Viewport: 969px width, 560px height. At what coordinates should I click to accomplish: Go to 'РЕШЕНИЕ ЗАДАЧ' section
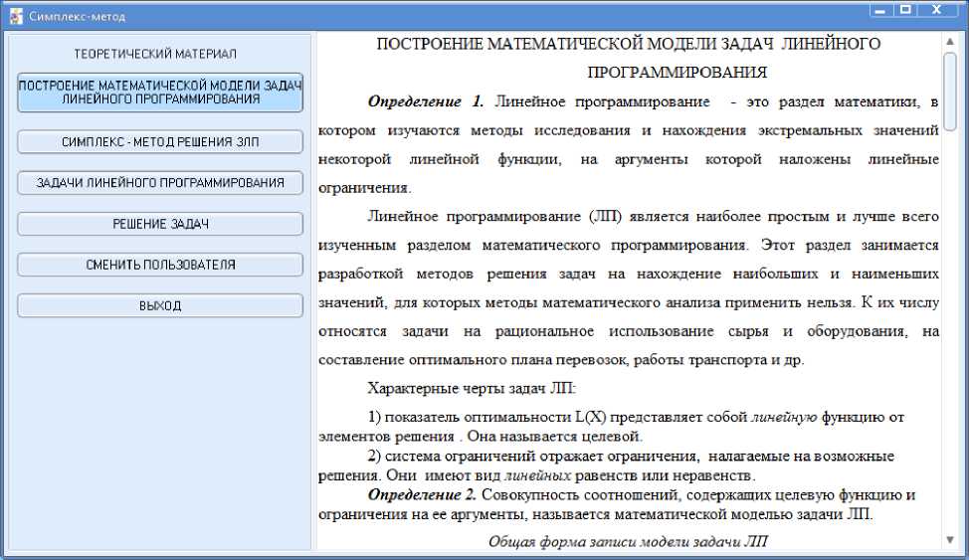pos(160,224)
